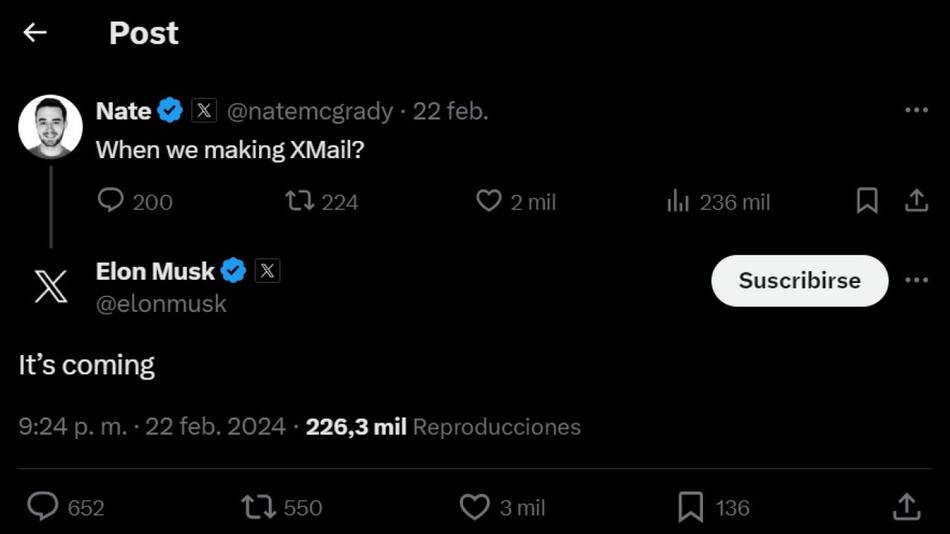Share Nate's post via upload icon
Image resolution: width=950 pixels, height=534 pixels.
[x=916, y=201]
